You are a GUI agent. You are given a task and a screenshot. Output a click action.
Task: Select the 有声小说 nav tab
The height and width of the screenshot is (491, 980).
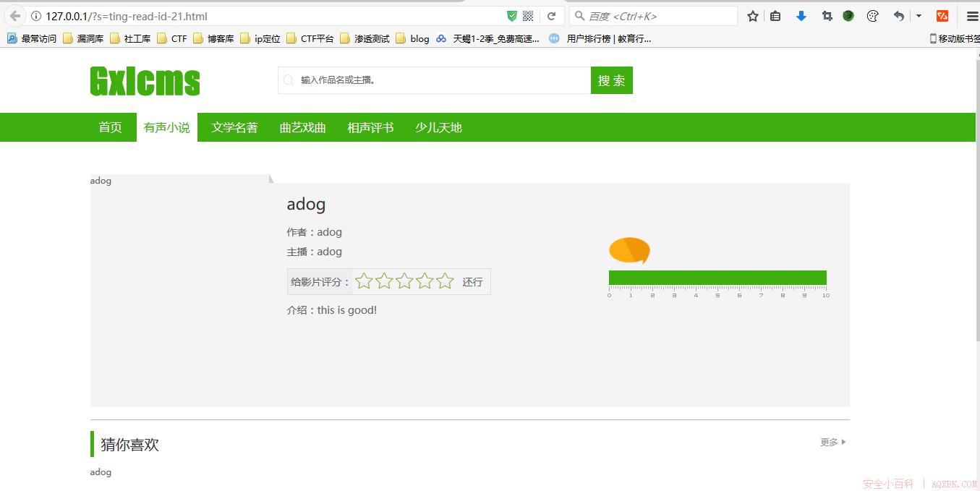[x=167, y=127]
